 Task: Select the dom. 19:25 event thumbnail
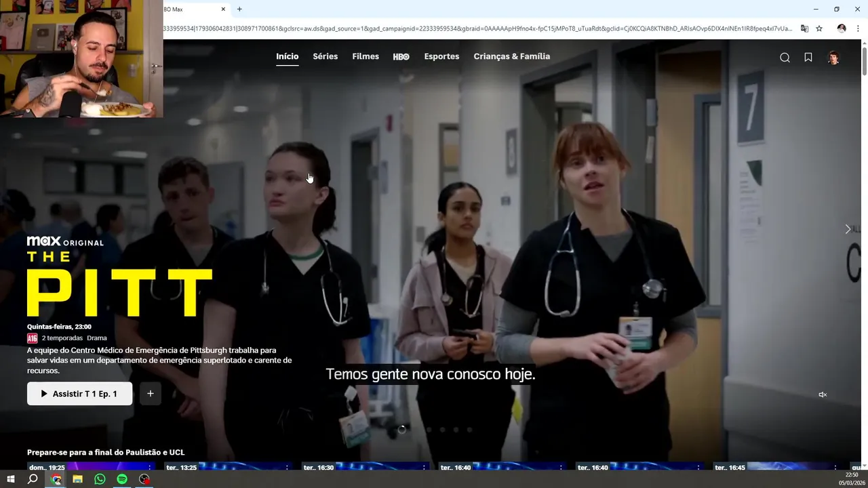(91, 466)
